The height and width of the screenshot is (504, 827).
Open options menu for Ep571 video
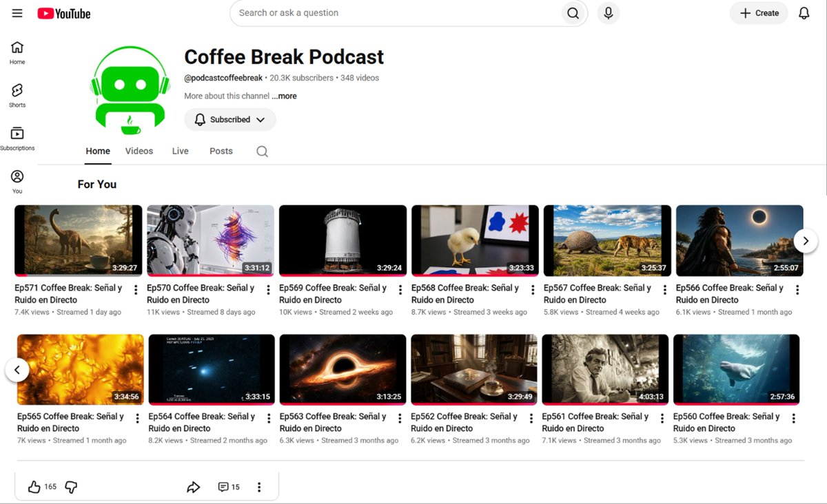(136, 290)
